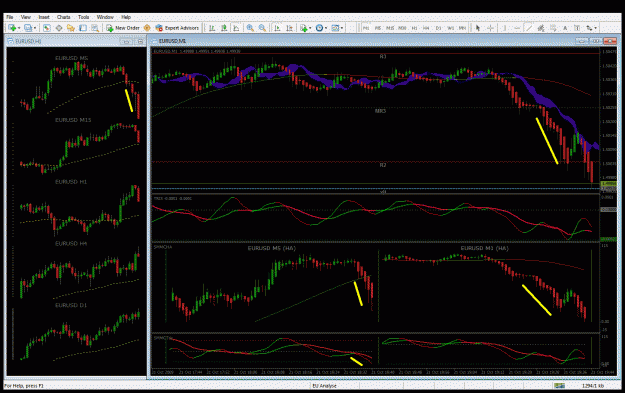
Task: Click the Templates toolbar icon
Action: [x=335, y=28]
